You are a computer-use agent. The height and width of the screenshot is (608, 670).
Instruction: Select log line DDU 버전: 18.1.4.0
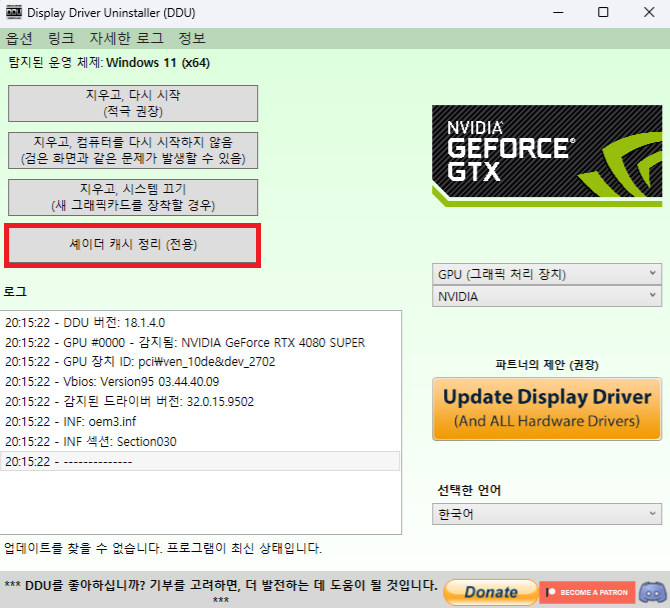200,323
